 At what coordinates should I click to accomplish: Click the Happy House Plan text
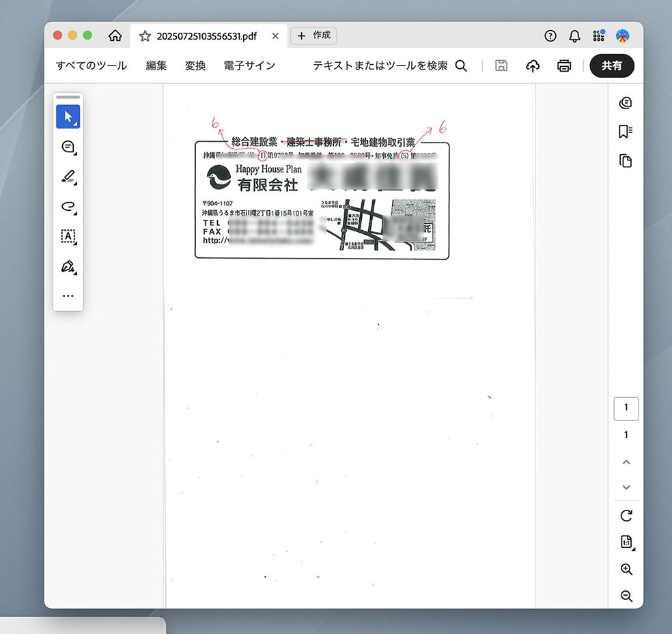[x=268, y=169]
